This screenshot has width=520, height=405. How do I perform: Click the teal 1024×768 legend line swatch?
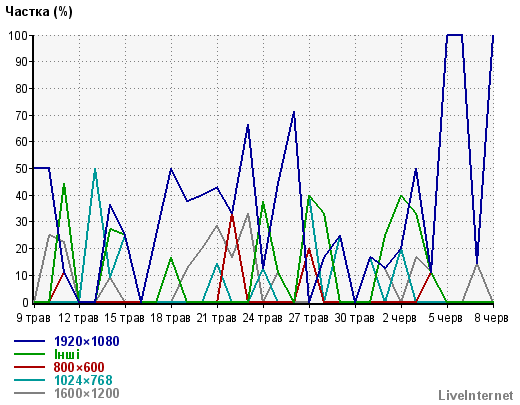click(29, 380)
